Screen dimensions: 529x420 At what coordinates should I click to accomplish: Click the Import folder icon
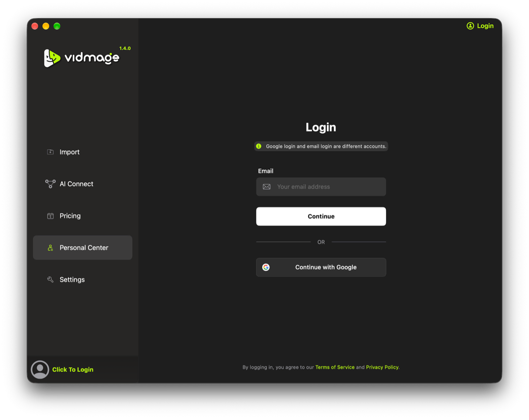pos(50,152)
